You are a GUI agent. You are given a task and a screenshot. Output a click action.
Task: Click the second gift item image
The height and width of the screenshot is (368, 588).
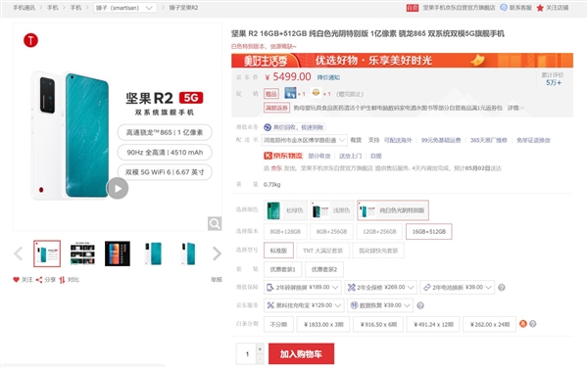[317, 92]
